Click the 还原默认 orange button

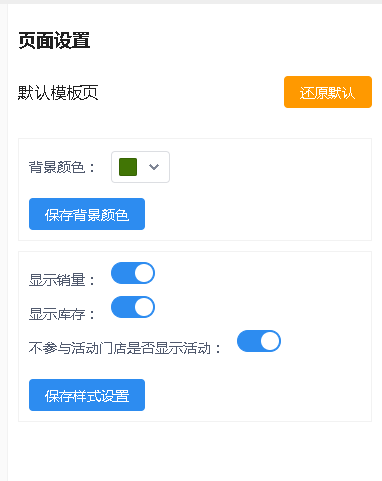point(328,92)
